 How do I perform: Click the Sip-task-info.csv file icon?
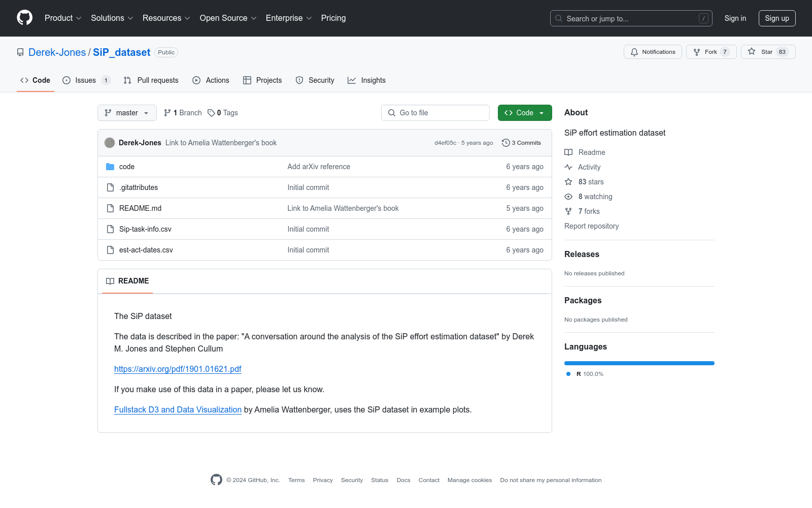point(110,229)
